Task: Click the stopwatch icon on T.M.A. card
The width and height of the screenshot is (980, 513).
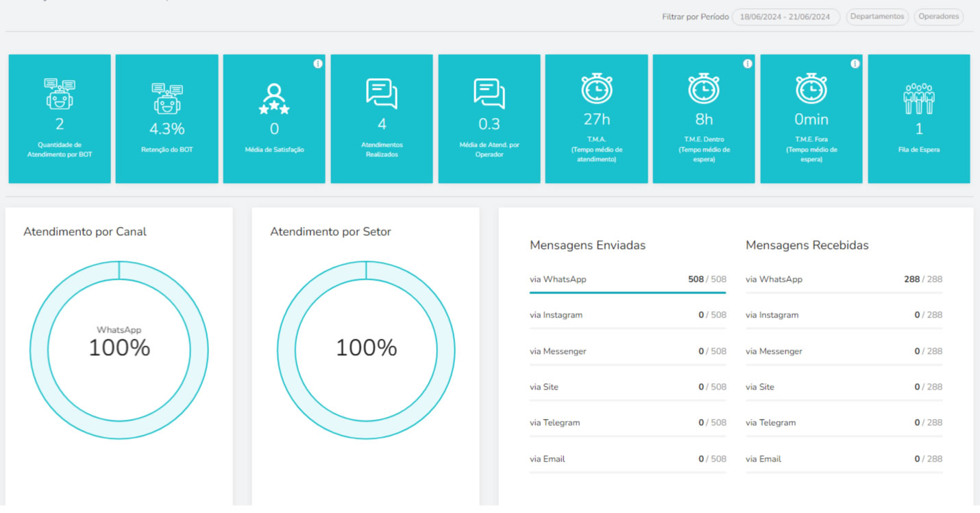Action: (x=596, y=89)
